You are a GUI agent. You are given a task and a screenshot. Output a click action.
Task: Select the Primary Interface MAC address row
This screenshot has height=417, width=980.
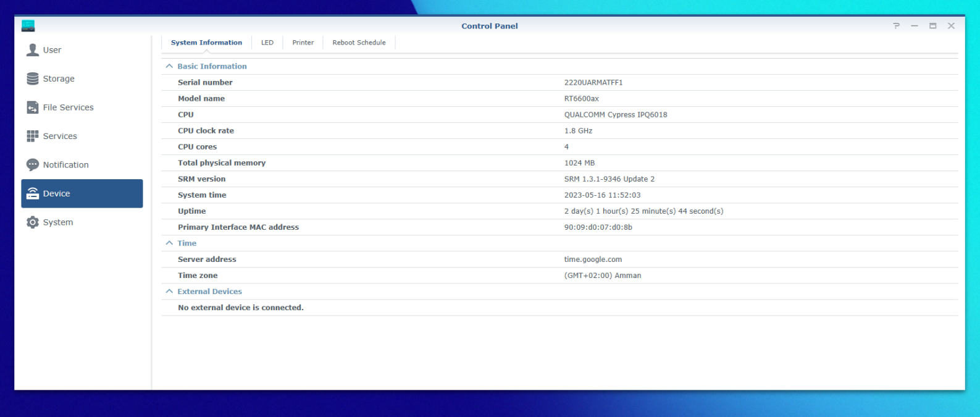click(559, 227)
